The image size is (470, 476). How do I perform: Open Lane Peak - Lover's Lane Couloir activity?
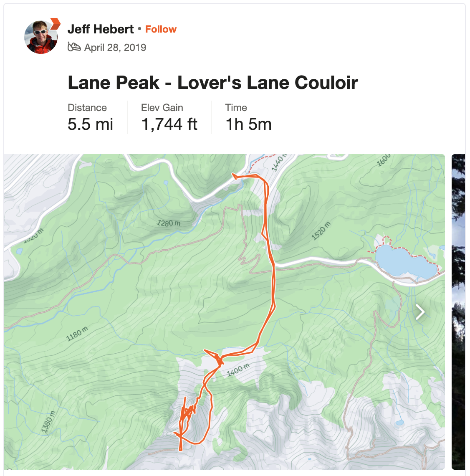click(213, 83)
